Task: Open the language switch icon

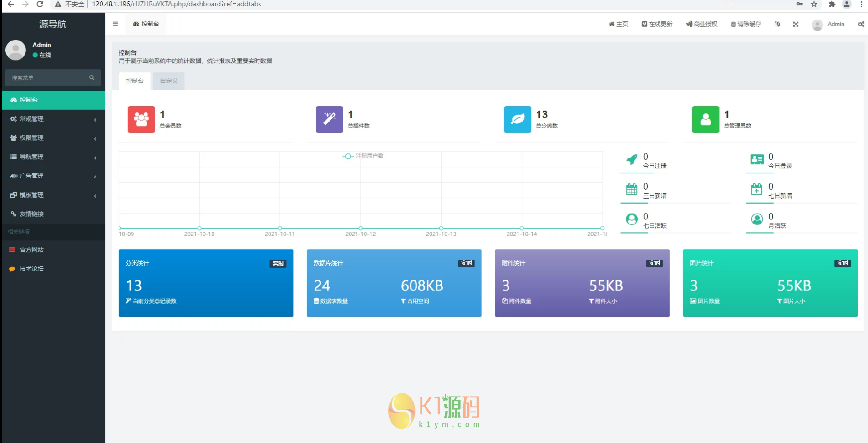Action: tap(777, 24)
